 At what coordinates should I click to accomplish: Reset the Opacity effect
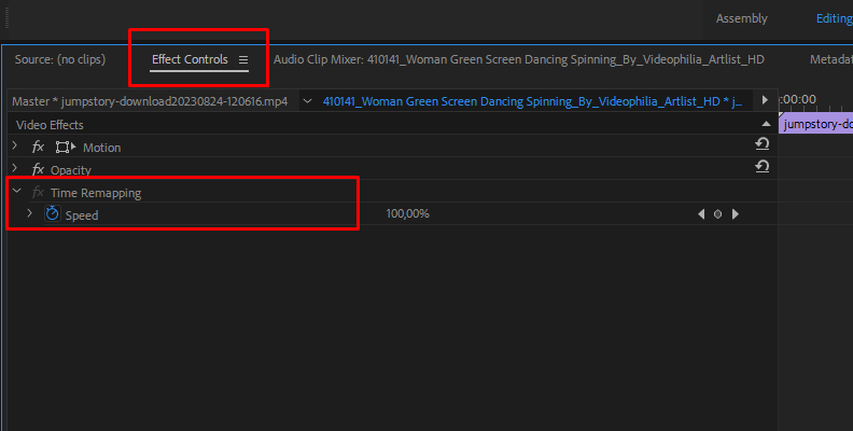(x=762, y=166)
